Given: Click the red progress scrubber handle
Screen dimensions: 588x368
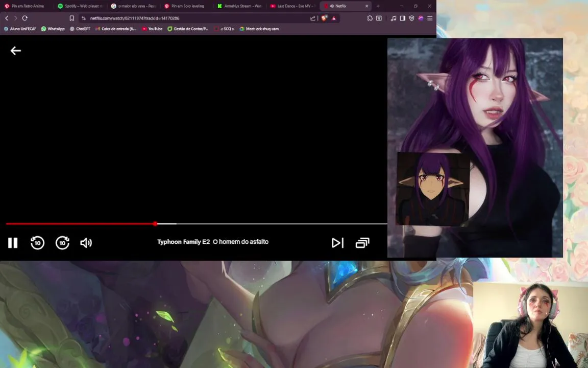Looking at the screenshot, I should click(x=155, y=224).
